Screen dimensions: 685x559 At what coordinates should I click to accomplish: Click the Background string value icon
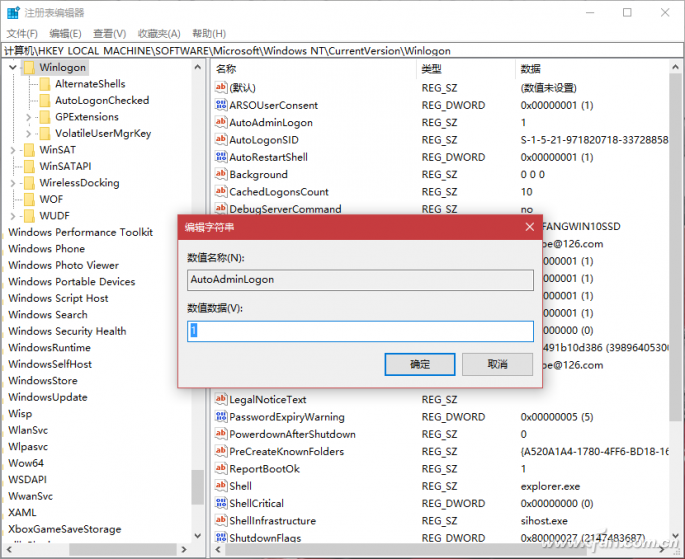(x=221, y=174)
